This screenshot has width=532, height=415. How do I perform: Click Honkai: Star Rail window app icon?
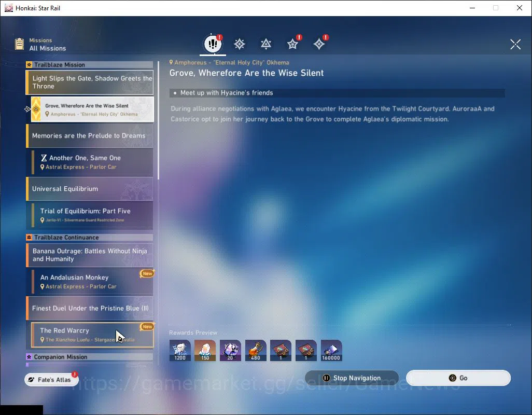[x=8, y=8]
